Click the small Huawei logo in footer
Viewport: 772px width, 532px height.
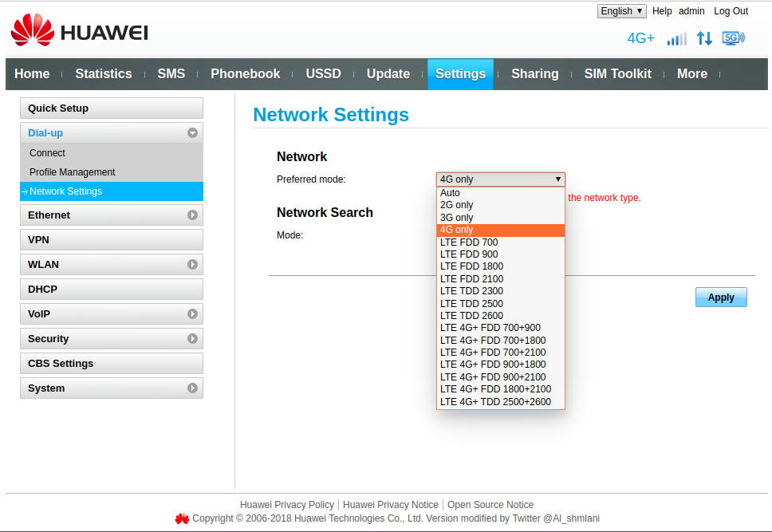click(182, 518)
